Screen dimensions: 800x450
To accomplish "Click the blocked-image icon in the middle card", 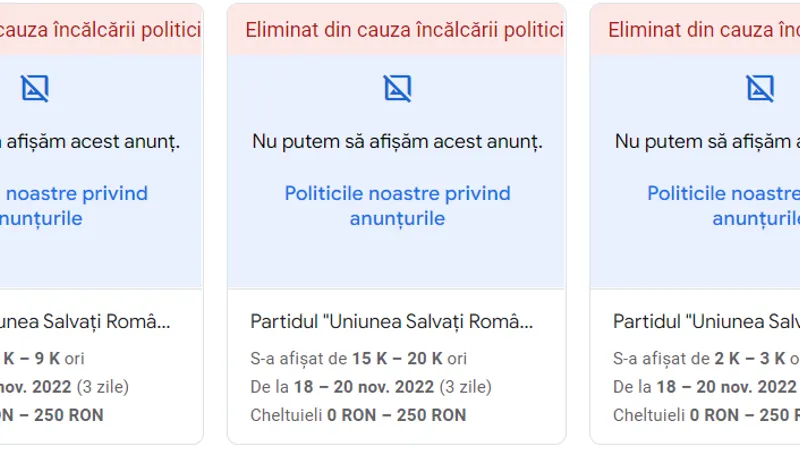I will [x=397, y=89].
